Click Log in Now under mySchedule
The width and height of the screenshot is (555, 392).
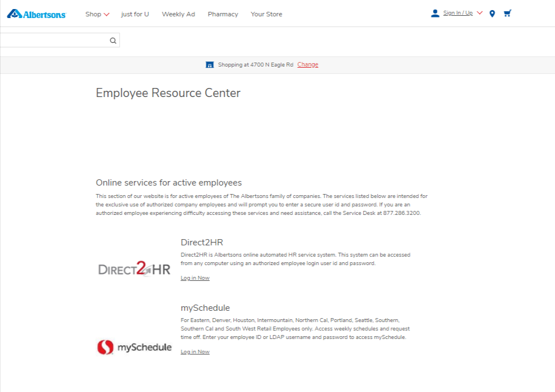coord(195,352)
